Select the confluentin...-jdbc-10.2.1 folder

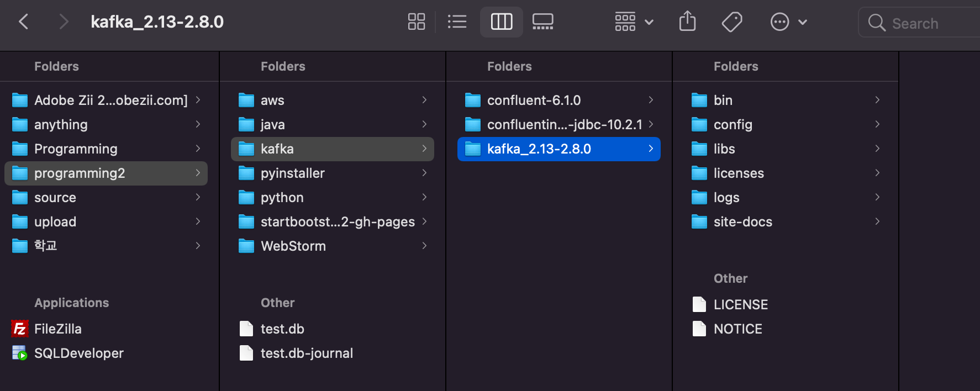tap(559, 124)
